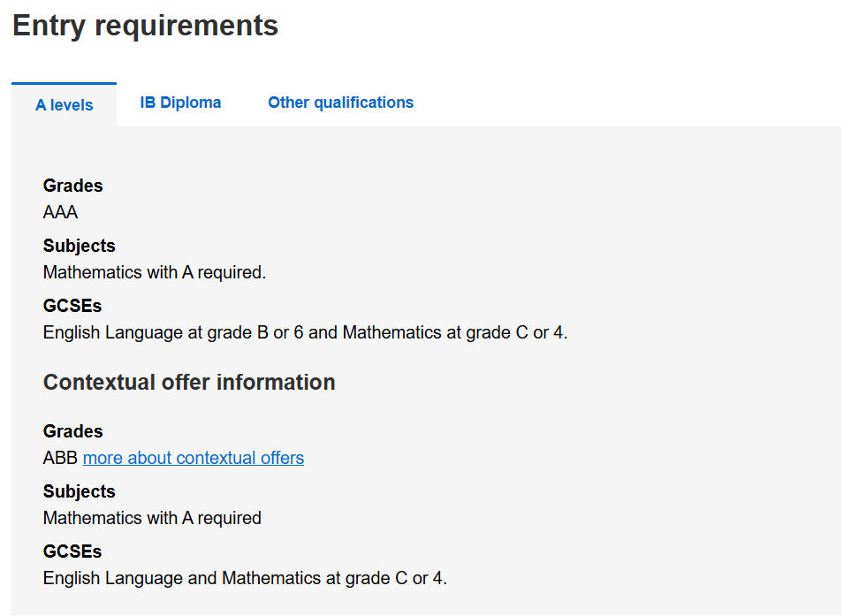Click the Subjects label under contextual offer
Screen dimensions: 844x616
79,491
